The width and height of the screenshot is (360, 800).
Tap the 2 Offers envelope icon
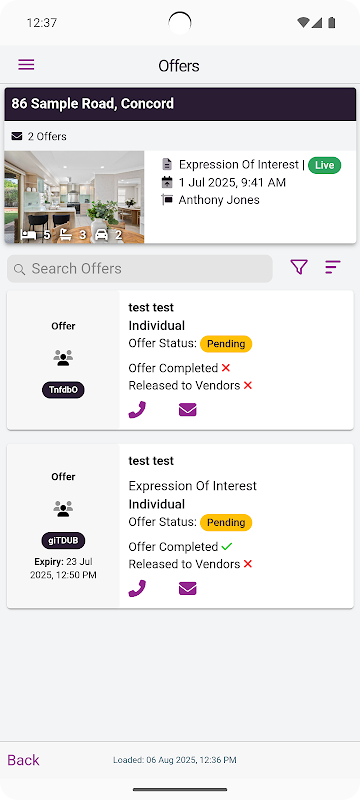coord(17,136)
